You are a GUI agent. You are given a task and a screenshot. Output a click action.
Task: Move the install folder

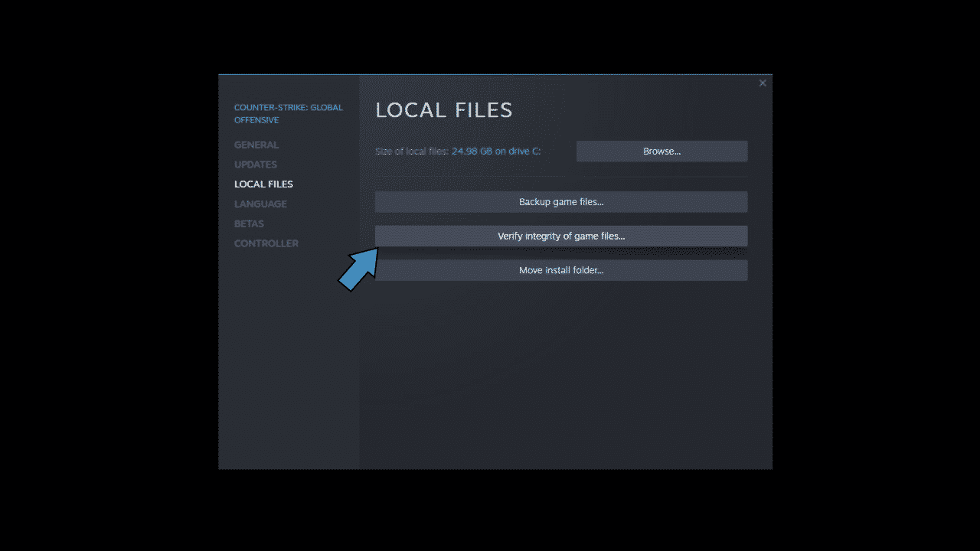(561, 269)
